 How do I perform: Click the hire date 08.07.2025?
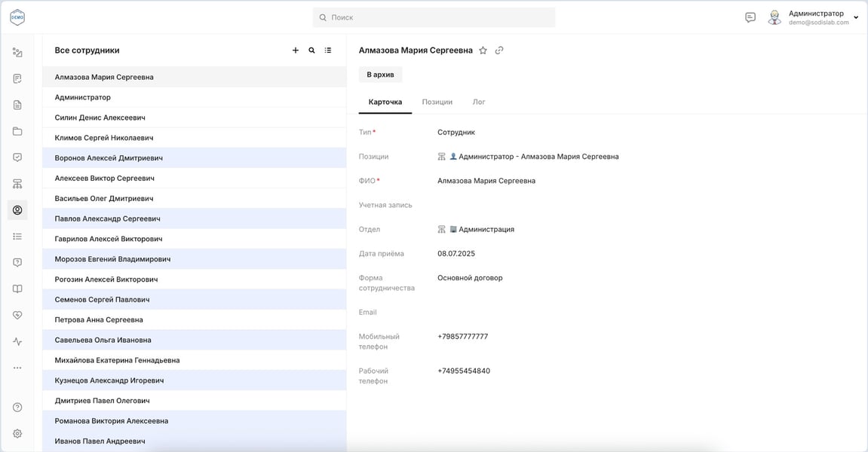(x=456, y=253)
